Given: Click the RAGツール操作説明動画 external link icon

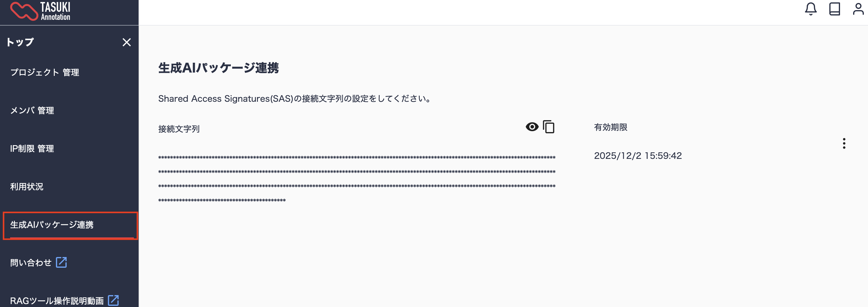Looking at the screenshot, I should [x=113, y=300].
